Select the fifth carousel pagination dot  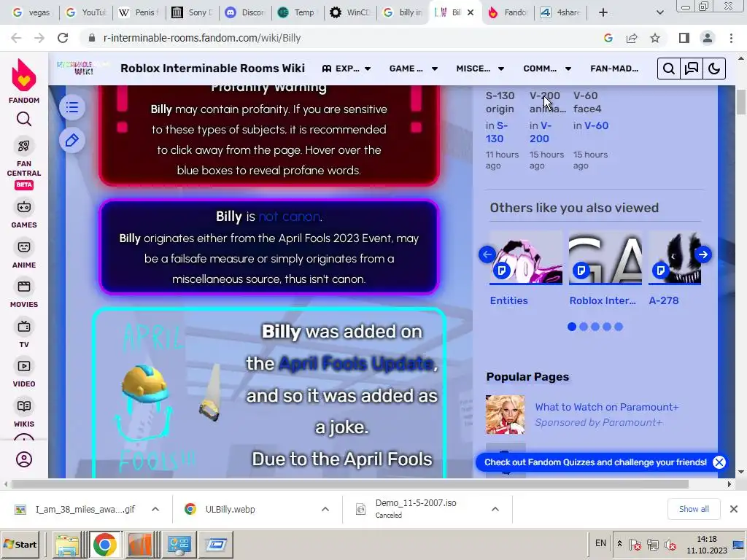click(619, 327)
